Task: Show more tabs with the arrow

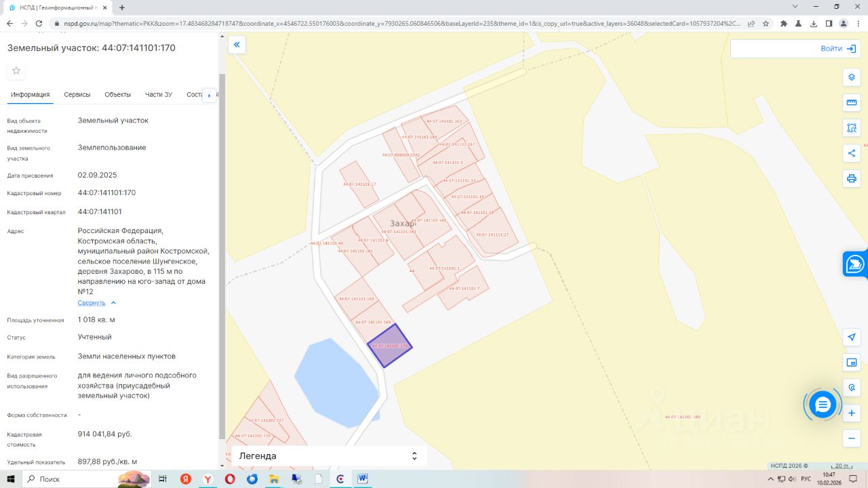Action: (209, 95)
